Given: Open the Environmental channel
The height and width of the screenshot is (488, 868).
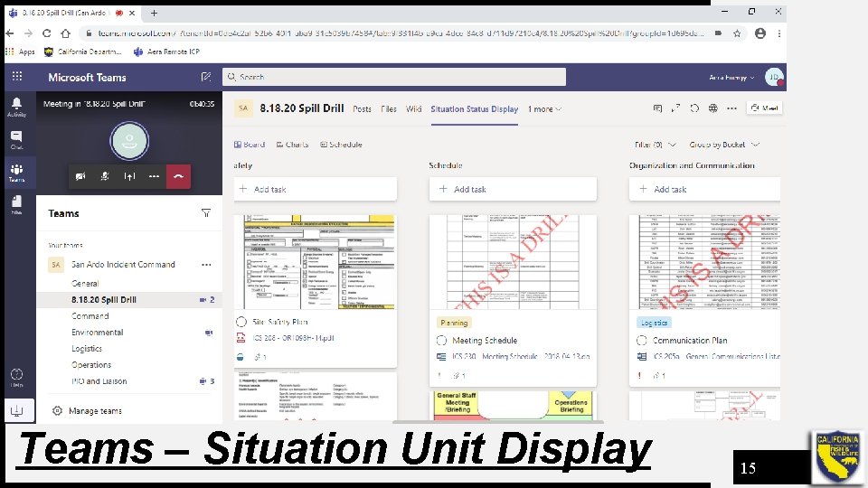Looking at the screenshot, I should [x=97, y=332].
